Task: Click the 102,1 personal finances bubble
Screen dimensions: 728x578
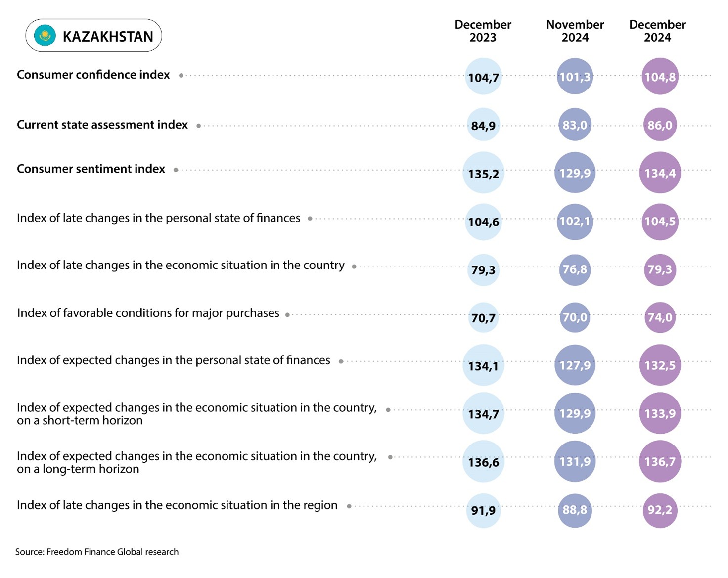Action: (x=575, y=222)
